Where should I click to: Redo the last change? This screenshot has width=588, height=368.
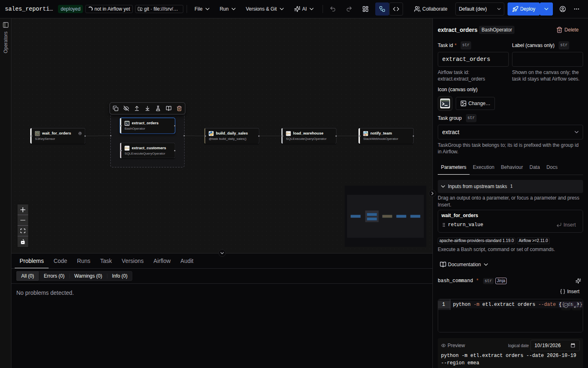tap(349, 9)
